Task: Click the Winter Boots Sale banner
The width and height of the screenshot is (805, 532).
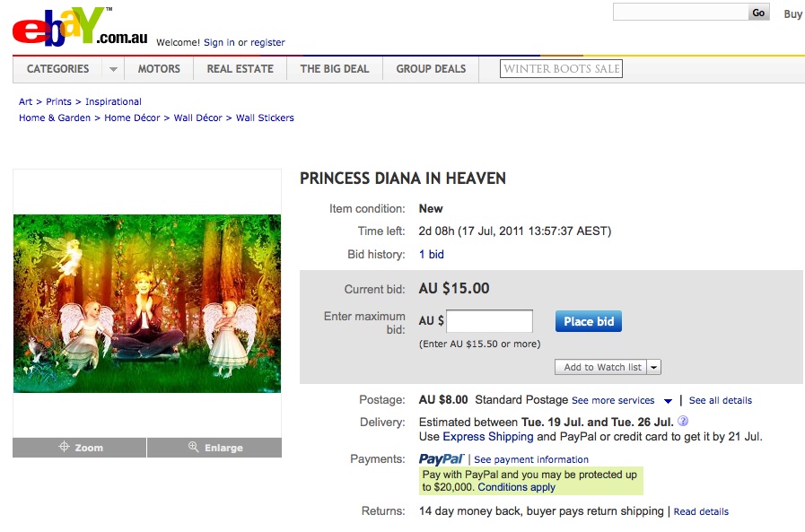Action: 562,69
